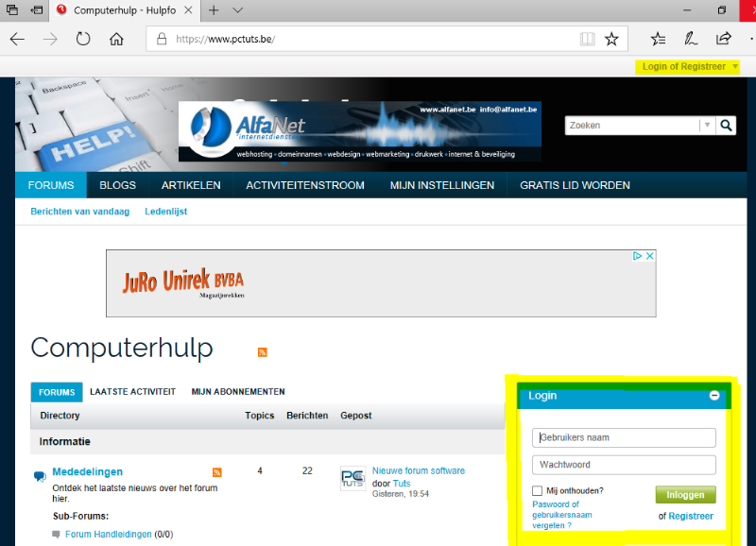The image size is (756, 546).
Task: Click the search magnifier button
Action: pyautogui.click(x=727, y=125)
